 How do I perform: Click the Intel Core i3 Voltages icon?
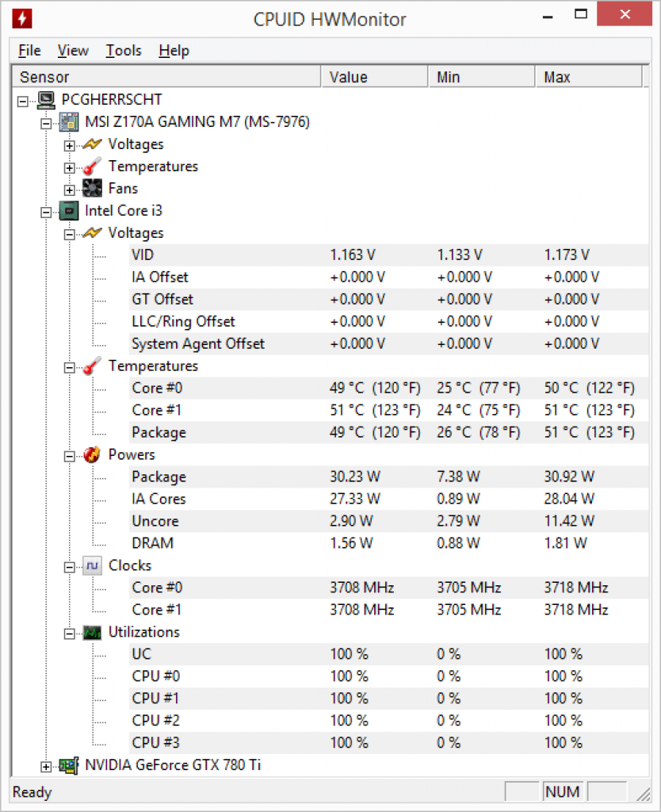coord(92,233)
